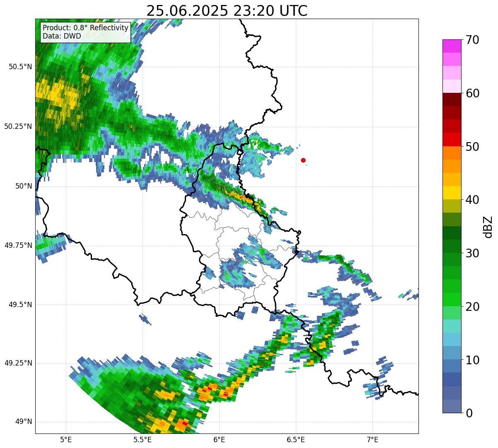Click the latitude label "49°N"
Screen dimensions: 498x448
pos(23,421)
